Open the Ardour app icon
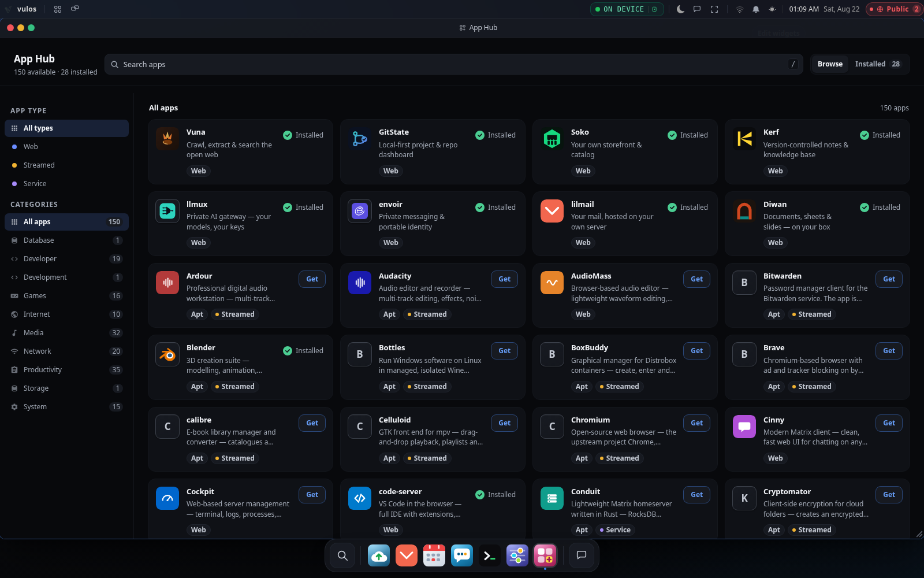The image size is (924, 578). (167, 283)
